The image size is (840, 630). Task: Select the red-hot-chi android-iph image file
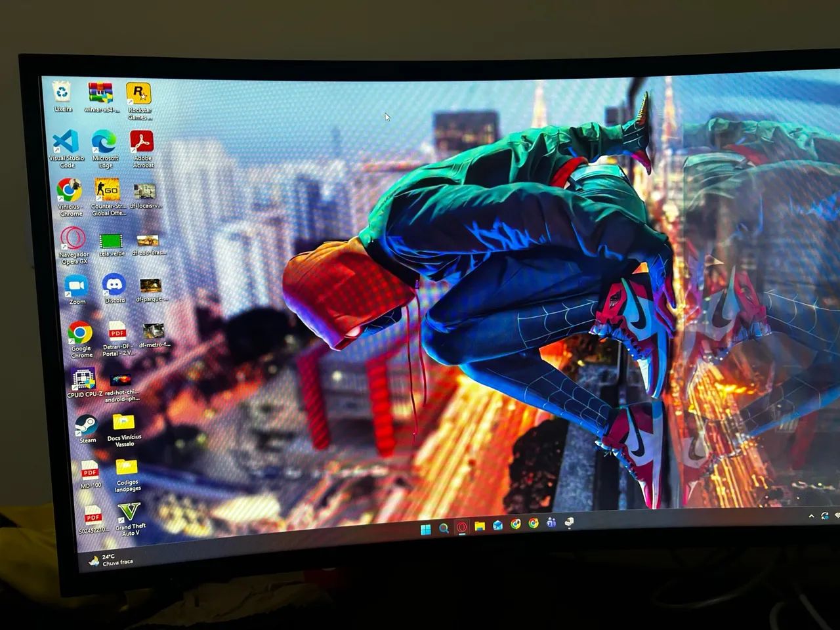point(121,388)
